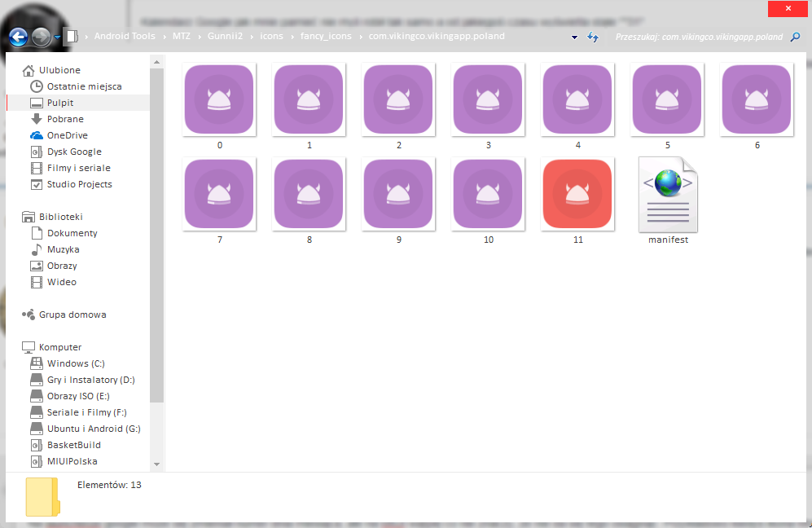Expand the address bar history dropdown
Viewport: 812px width, 528px height.
pyautogui.click(x=574, y=37)
